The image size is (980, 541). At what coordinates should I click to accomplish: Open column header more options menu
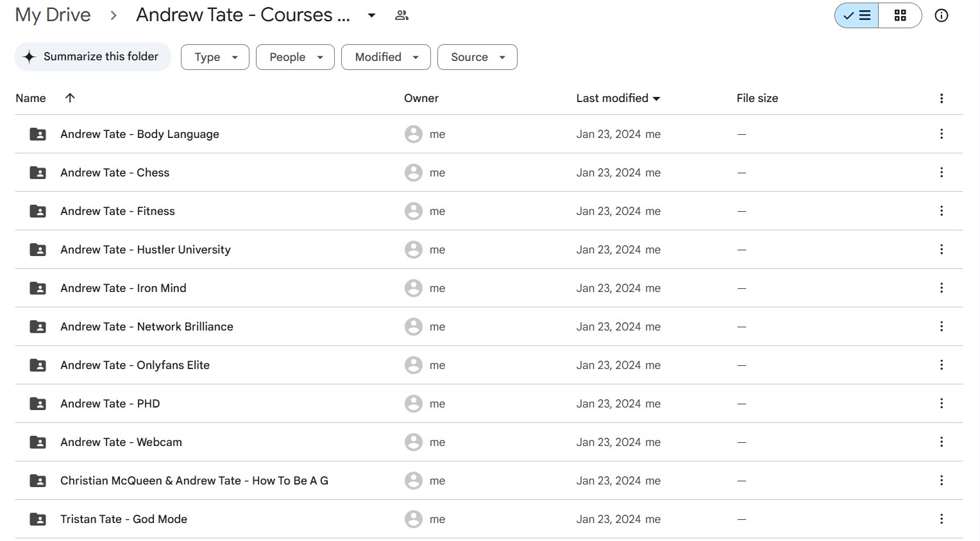coord(941,98)
